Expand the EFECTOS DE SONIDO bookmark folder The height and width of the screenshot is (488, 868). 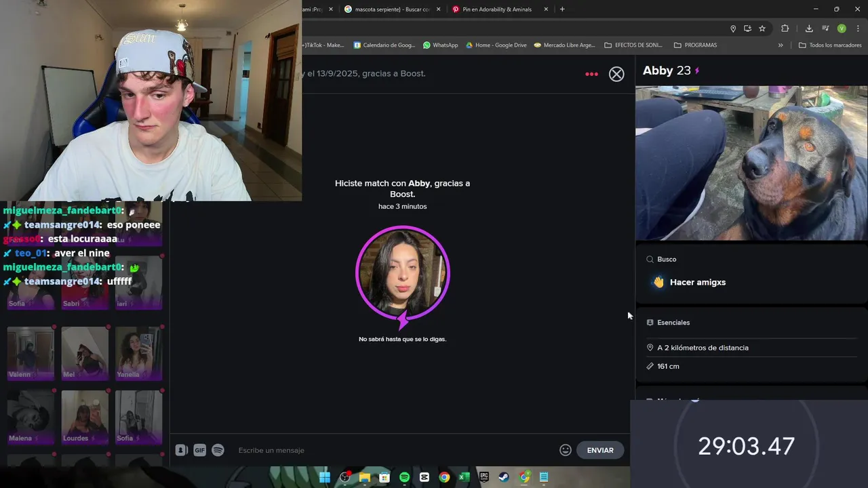click(633, 45)
